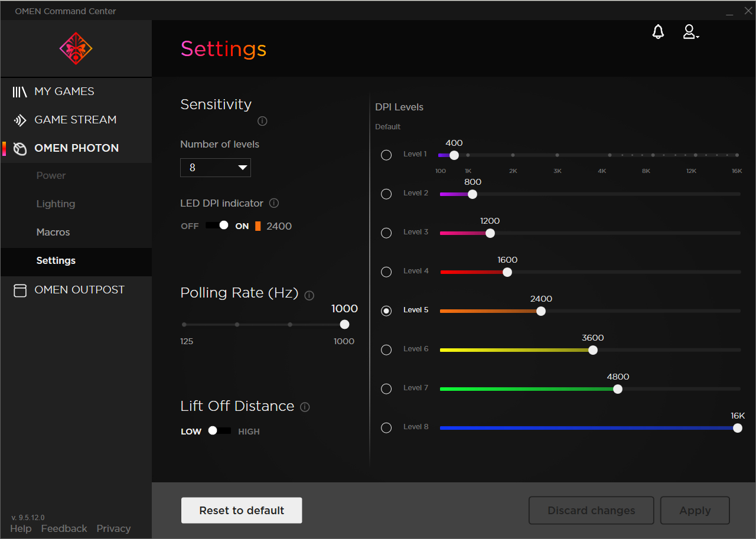The width and height of the screenshot is (756, 539).
Task: Click the Game Stream icon
Action: 20,120
